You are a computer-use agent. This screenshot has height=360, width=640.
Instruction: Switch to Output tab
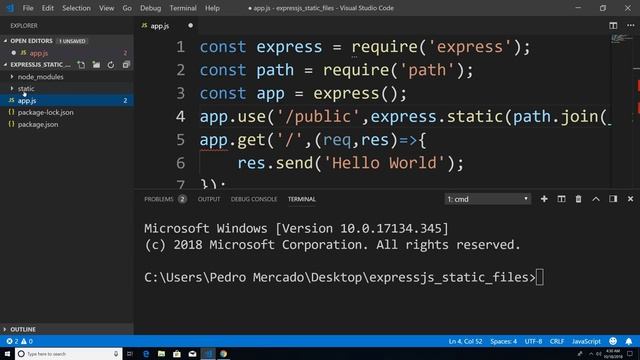[209, 199]
